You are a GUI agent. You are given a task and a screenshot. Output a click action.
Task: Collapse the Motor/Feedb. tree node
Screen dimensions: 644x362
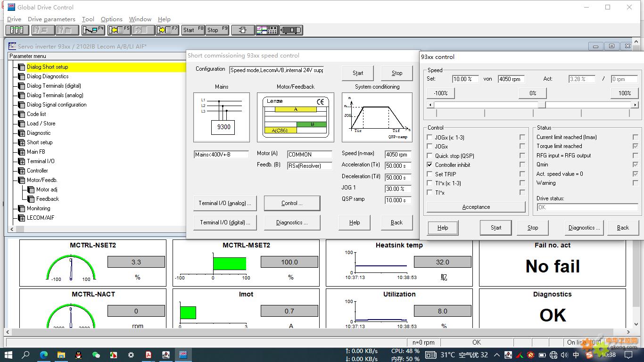[22, 180]
